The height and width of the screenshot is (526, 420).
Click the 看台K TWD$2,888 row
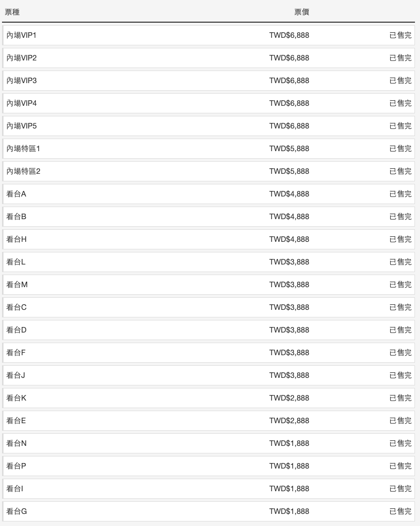point(208,398)
